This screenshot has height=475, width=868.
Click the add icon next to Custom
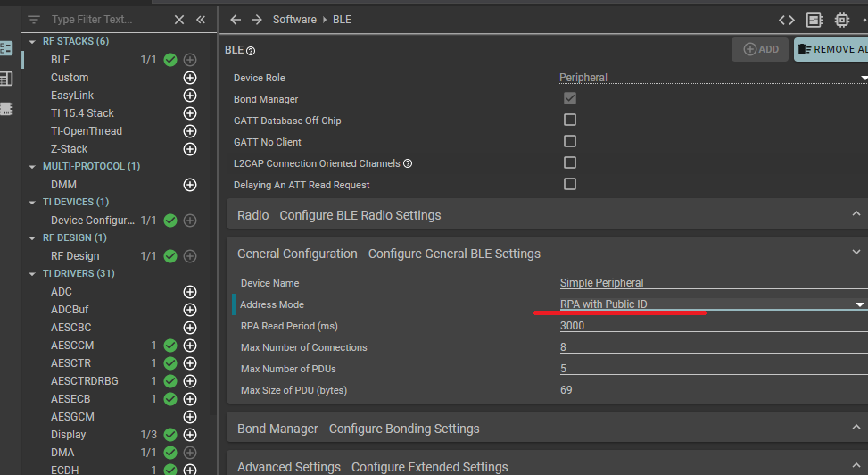pos(189,78)
